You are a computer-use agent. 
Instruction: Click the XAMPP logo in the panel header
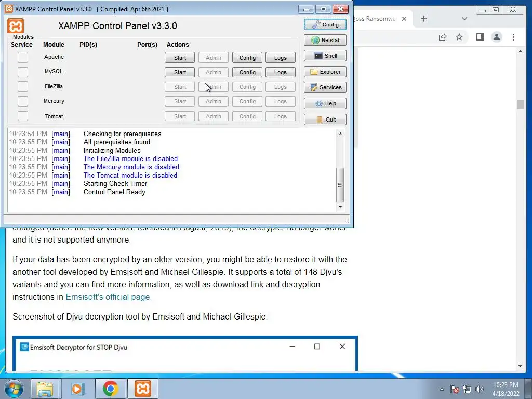[x=16, y=26]
